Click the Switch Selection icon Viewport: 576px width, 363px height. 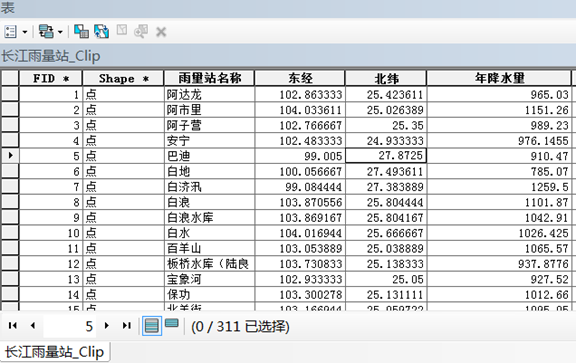[x=101, y=32]
